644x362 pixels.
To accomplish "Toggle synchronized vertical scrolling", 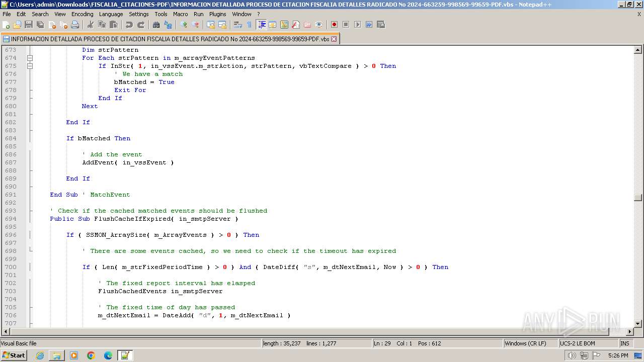I will click(x=211, y=25).
